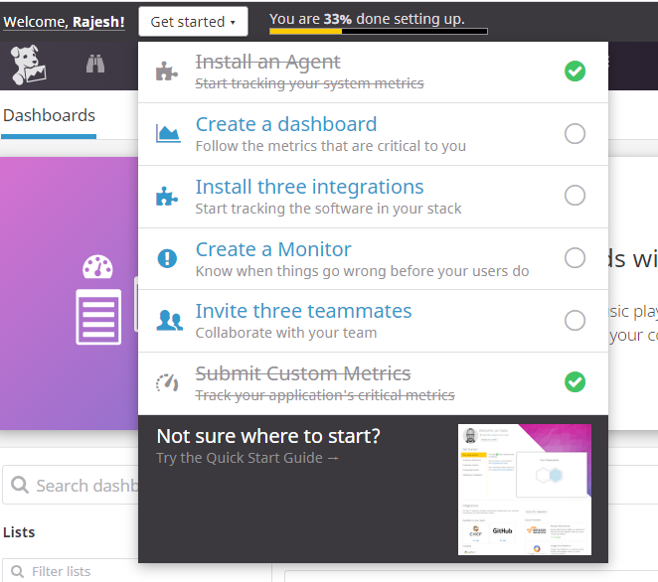Open the Try the Quick Start Guide link
The height and width of the screenshot is (582, 658).
pos(248,458)
